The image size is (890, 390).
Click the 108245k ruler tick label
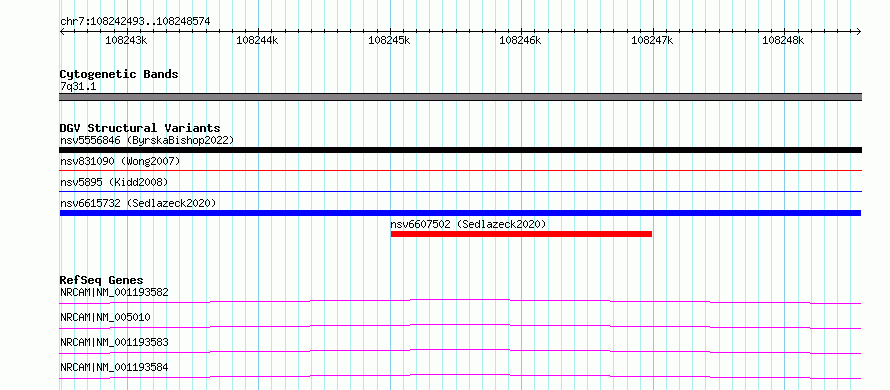389,40
